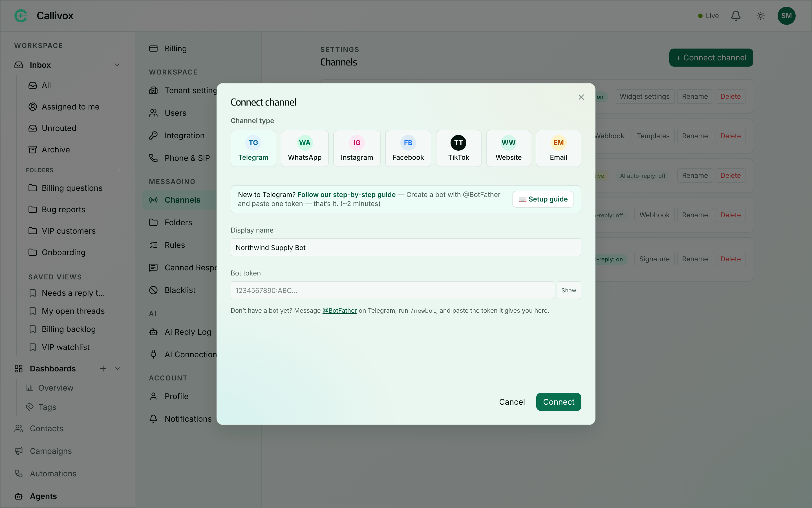812x508 pixels.
Task: Open Signature for last channel
Action: pos(654,259)
